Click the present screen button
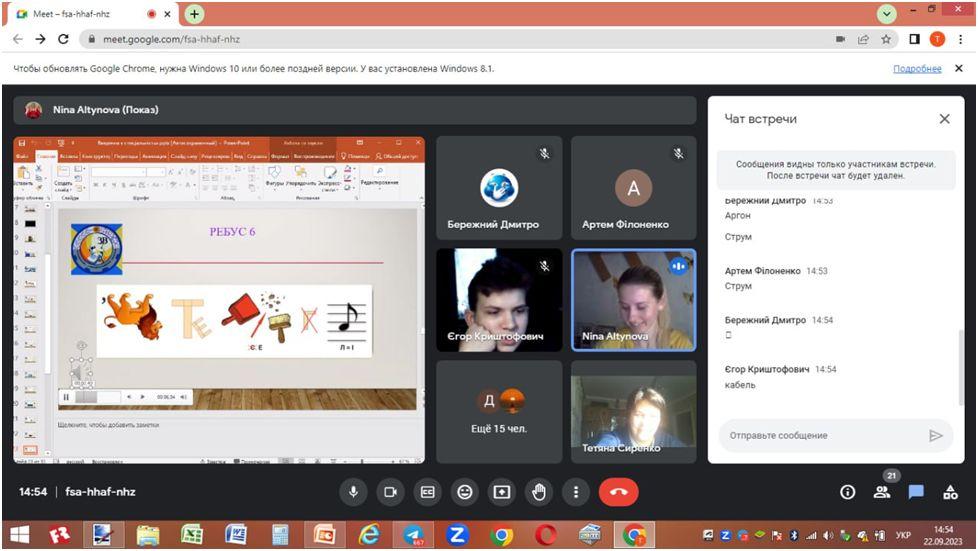 [501, 492]
